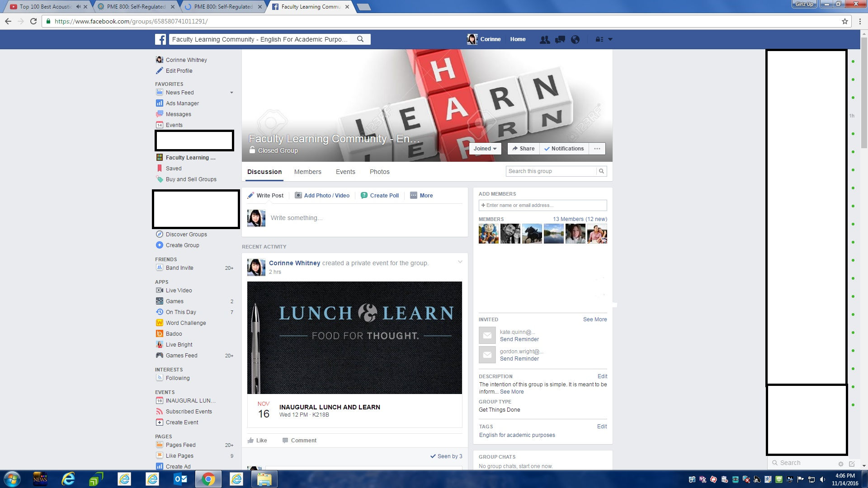Select Create Poll

pos(380,196)
